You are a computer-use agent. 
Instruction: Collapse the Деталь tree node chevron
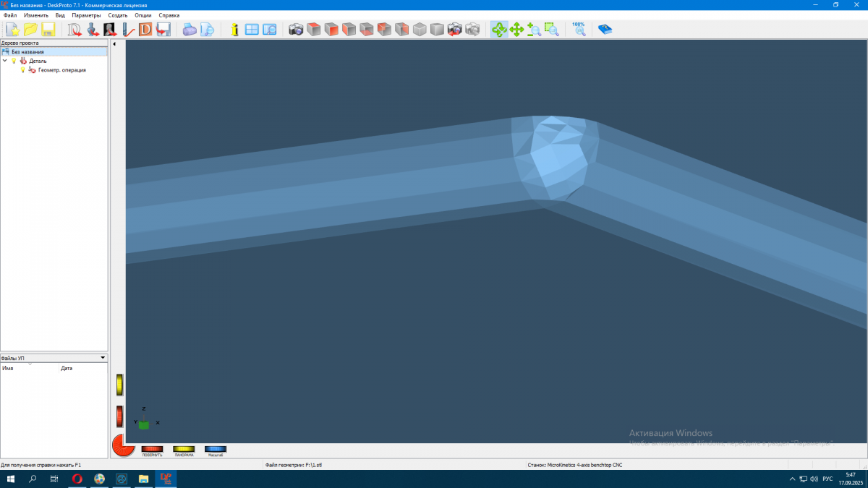coord(5,61)
